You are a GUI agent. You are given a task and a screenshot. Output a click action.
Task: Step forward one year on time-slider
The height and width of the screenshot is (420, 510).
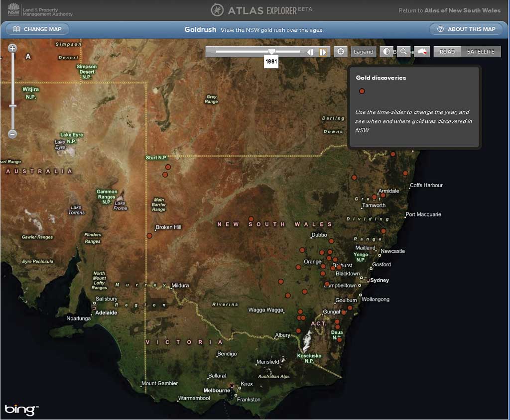pos(323,52)
